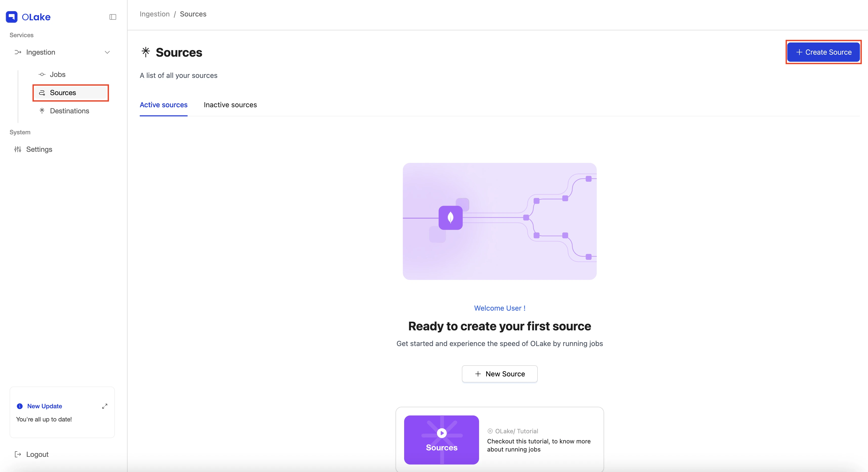Screen dimensions: 868x472
Task: Click the OLake logo icon
Action: pos(11,17)
